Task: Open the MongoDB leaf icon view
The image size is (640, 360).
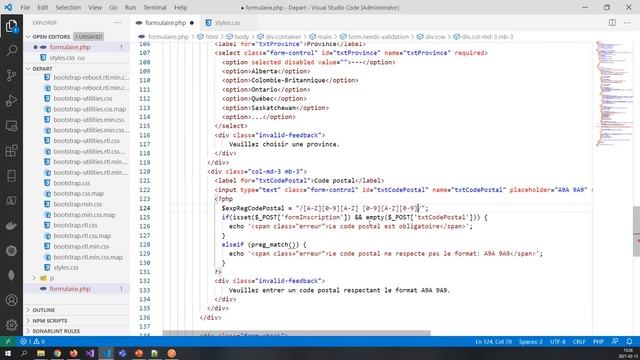Action: coord(11,275)
